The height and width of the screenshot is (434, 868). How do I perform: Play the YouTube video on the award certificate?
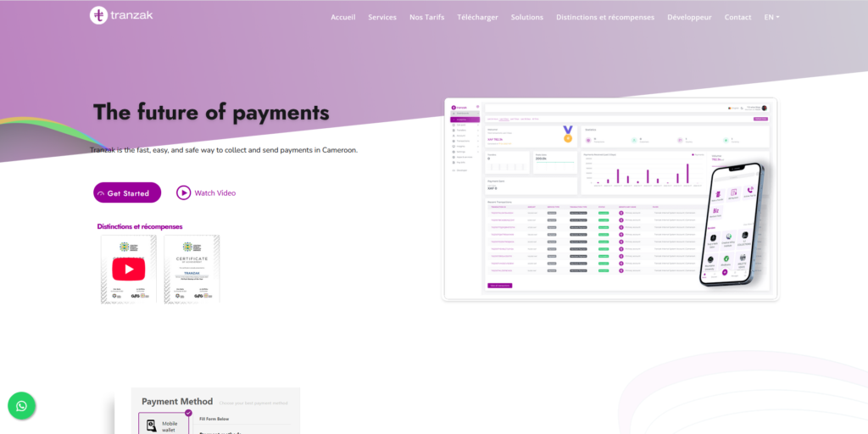129,270
